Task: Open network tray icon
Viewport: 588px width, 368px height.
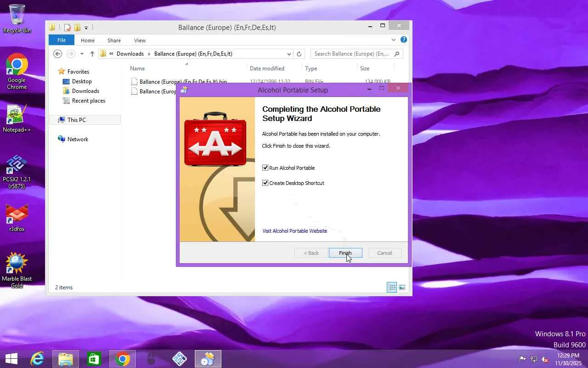Action: coord(534,359)
